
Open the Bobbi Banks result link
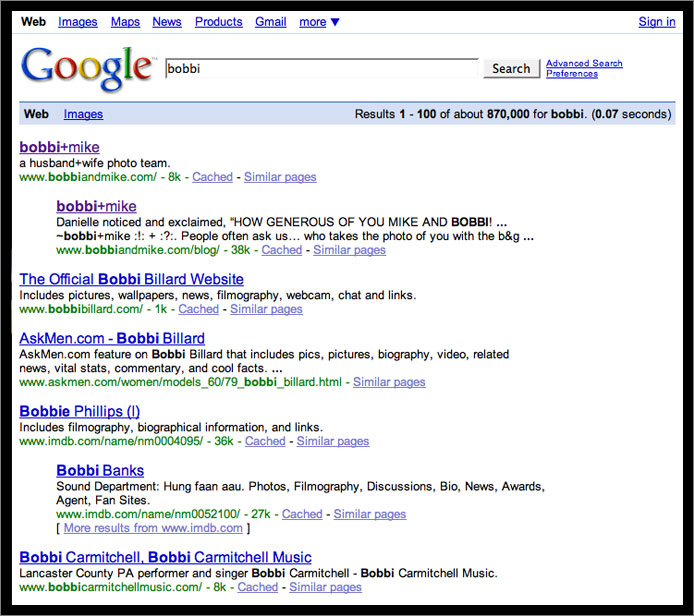coord(100,470)
